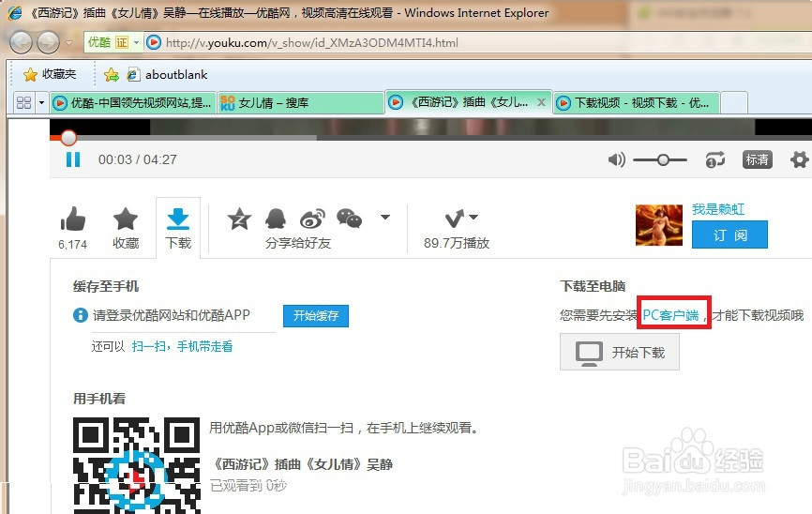Open recent pages history dropdown

[x=68, y=42]
